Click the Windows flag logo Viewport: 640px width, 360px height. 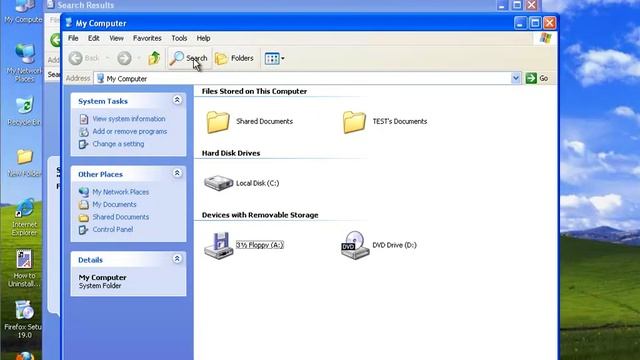[545, 38]
